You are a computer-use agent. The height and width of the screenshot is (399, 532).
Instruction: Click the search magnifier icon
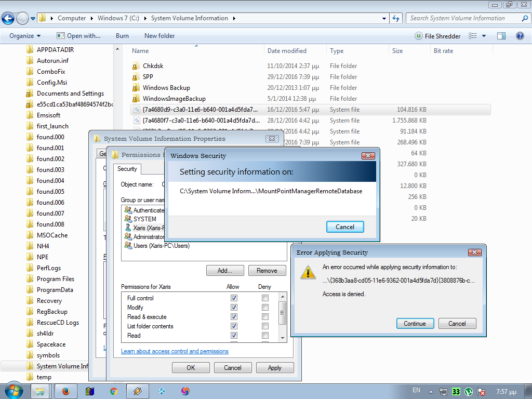tap(525, 18)
